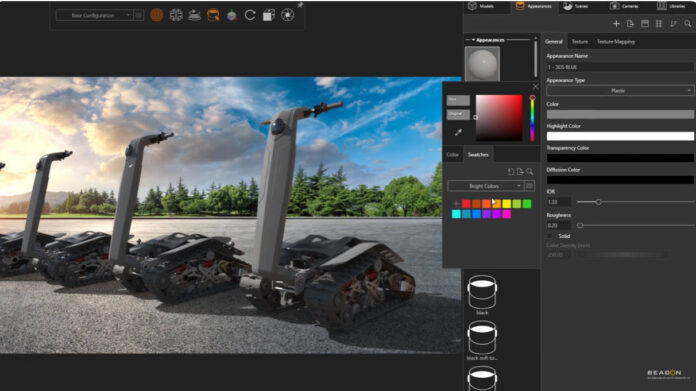Click the New color preview button
The image size is (696, 391).
[458, 100]
